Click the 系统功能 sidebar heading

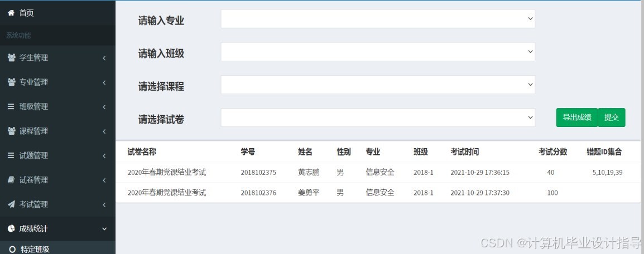(x=18, y=36)
